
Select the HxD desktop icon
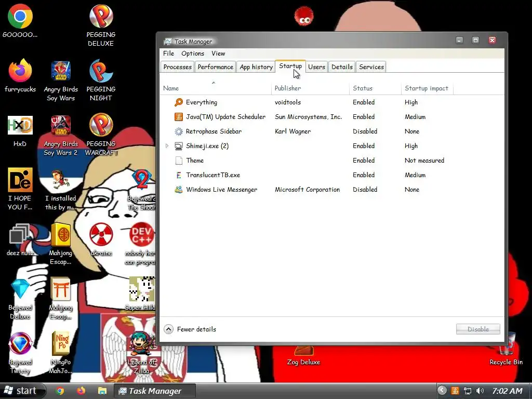[x=20, y=125]
